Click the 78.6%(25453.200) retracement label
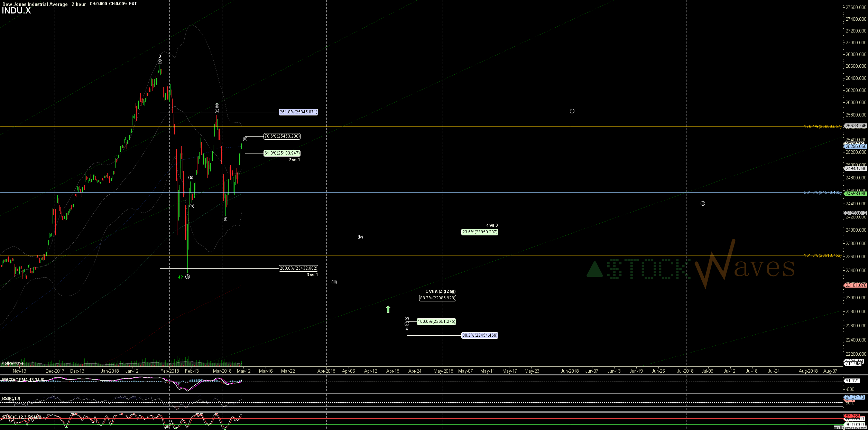The image size is (868, 430). coord(282,136)
